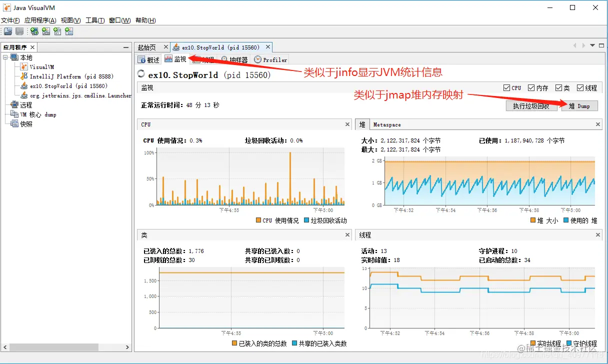Open the 窗口(W) menu
Viewport: 608px width, 364px height.
[120, 20]
